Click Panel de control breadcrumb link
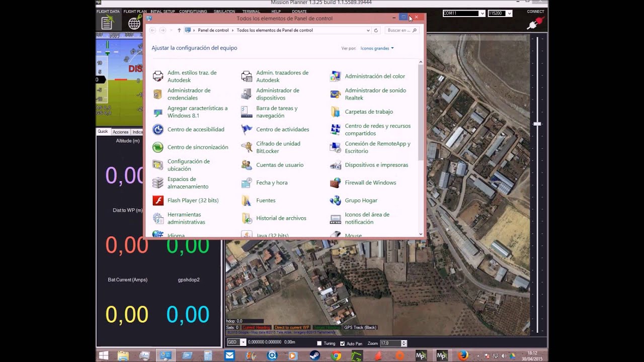Image resolution: width=644 pixels, height=362 pixels. [x=213, y=30]
